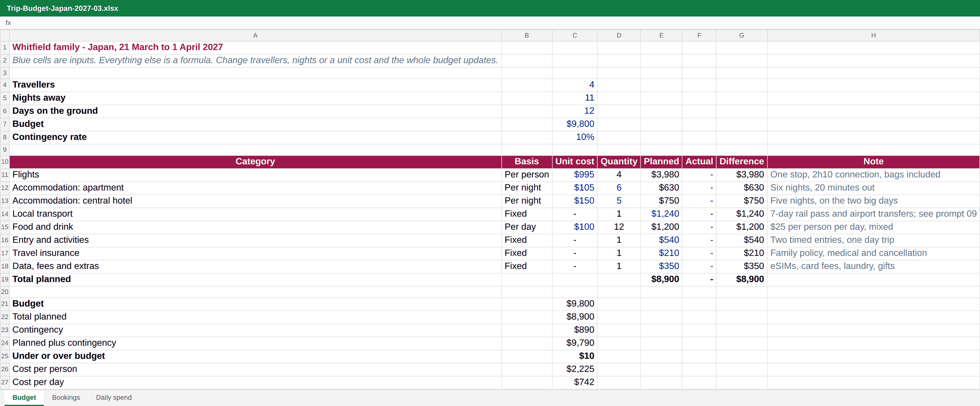The width and height of the screenshot is (980, 406).
Task: Select the Flights unit cost $995
Action: click(x=575, y=175)
